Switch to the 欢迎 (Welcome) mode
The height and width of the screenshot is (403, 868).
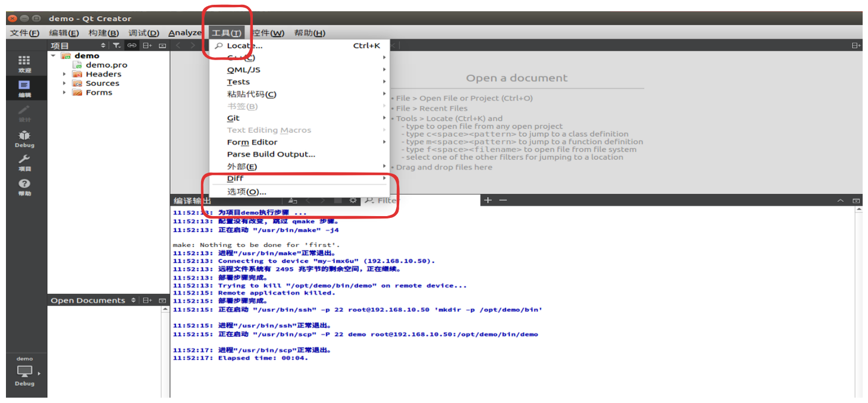tap(24, 64)
